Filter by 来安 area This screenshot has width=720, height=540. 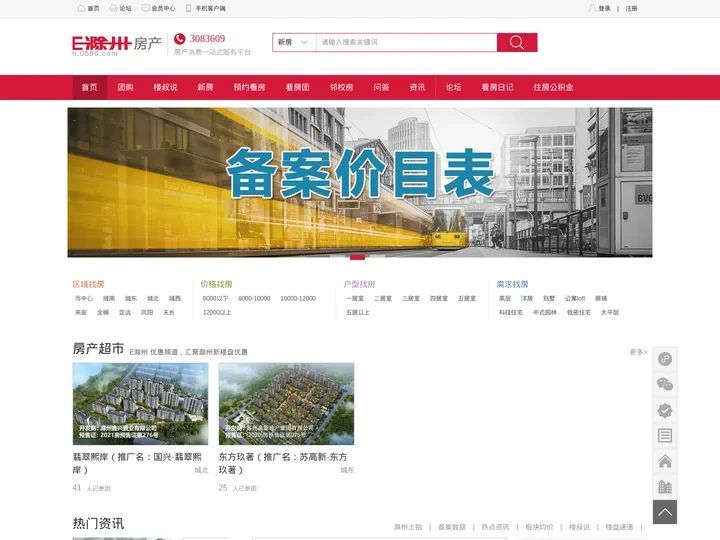click(81, 312)
